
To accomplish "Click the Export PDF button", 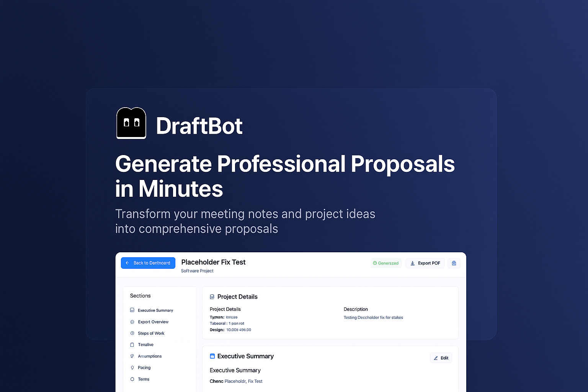I will 425,263.
